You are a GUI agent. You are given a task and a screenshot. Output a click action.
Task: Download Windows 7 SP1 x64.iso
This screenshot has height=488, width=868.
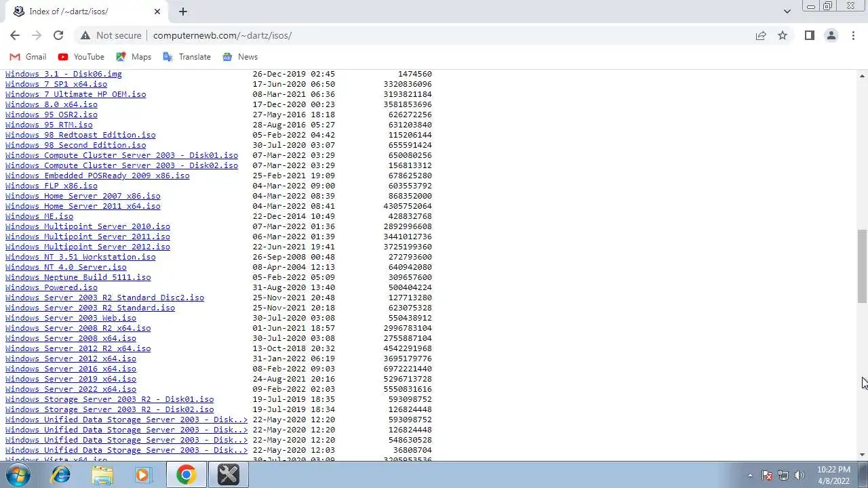(x=56, y=84)
